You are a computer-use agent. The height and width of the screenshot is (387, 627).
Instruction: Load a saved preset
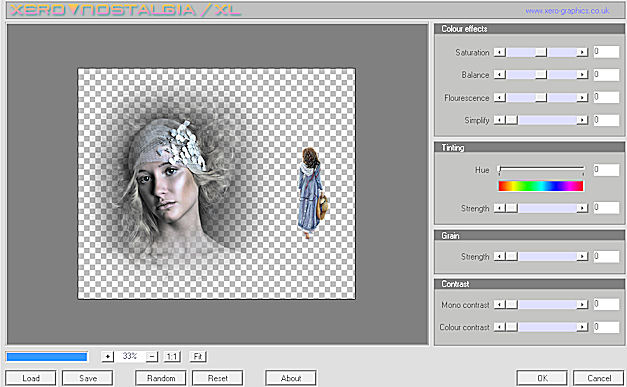pos(31,378)
